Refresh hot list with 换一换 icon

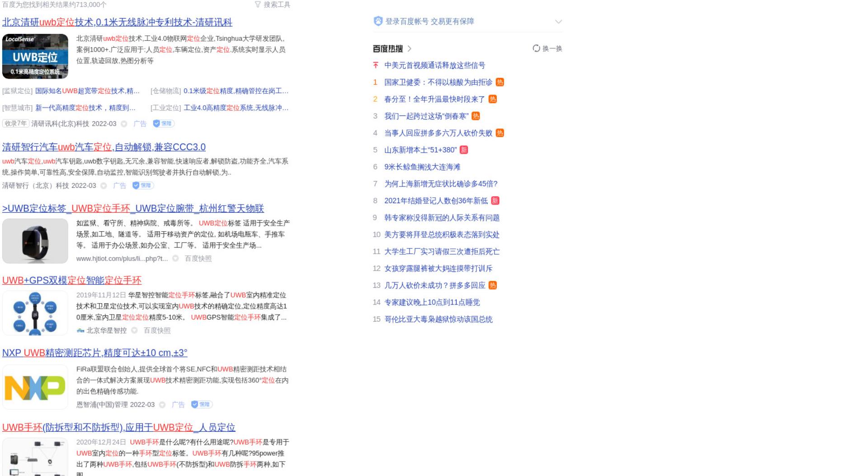[x=536, y=48]
